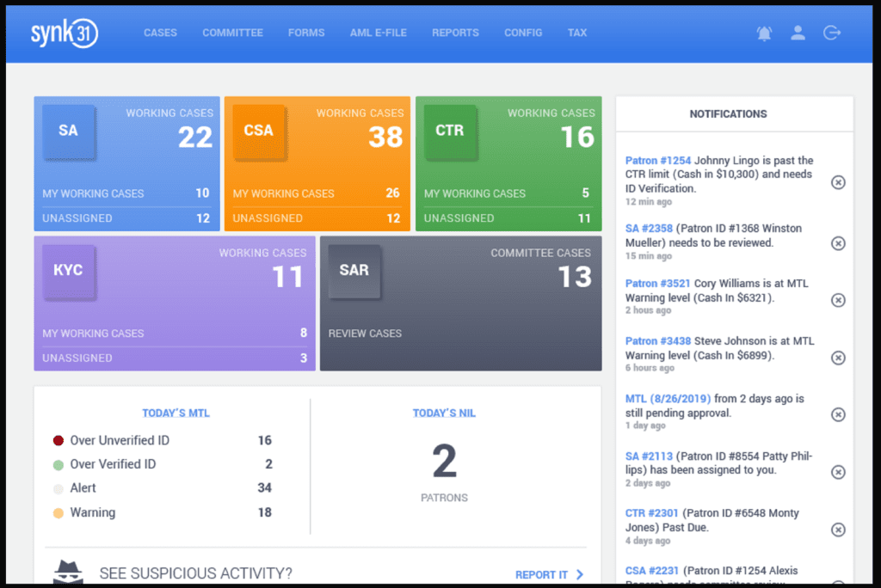Open the Patron #1254 link

658,161
